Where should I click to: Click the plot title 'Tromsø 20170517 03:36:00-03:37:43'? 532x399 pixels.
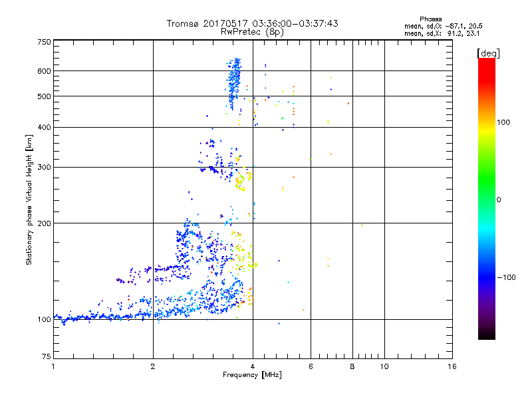(252, 23)
